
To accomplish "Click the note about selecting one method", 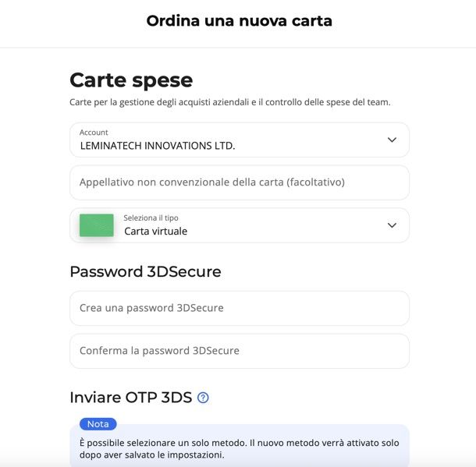I will click(x=240, y=449).
